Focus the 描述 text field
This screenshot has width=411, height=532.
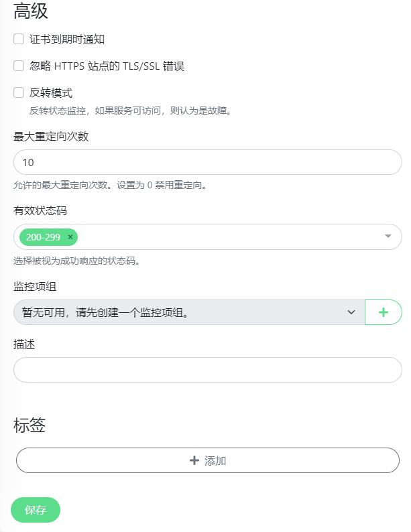[208, 370]
